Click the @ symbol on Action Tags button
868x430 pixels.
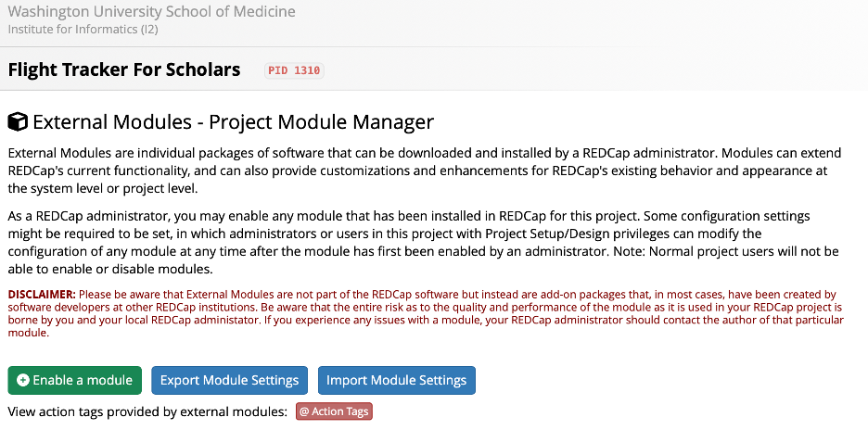pos(304,411)
